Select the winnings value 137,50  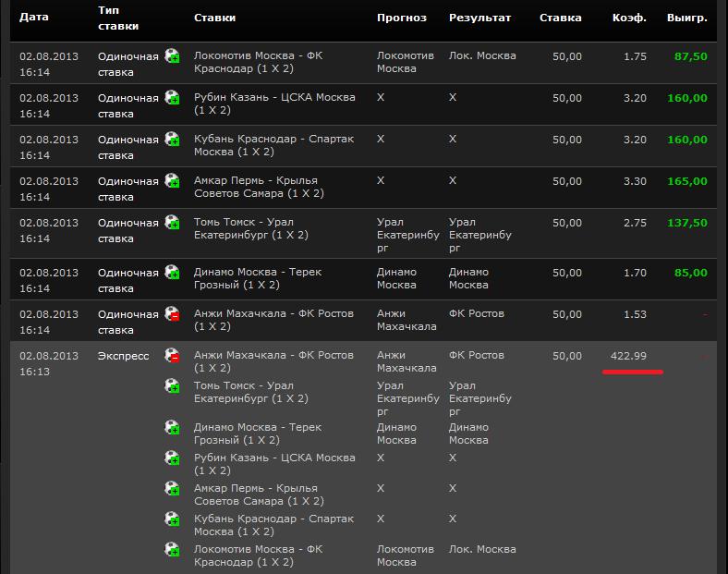pos(687,223)
